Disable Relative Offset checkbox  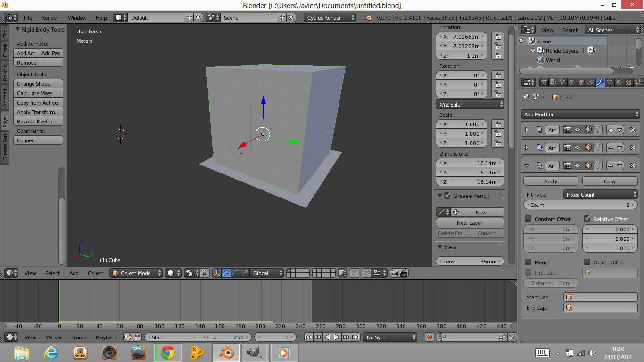[x=588, y=219]
